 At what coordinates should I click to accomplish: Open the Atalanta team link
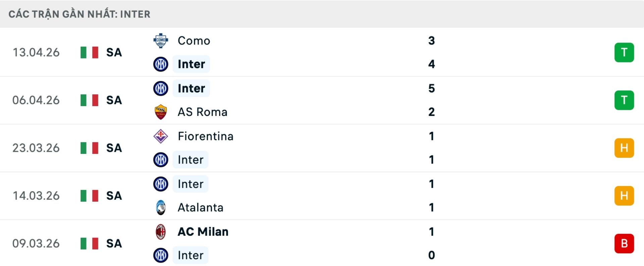click(x=200, y=208)
